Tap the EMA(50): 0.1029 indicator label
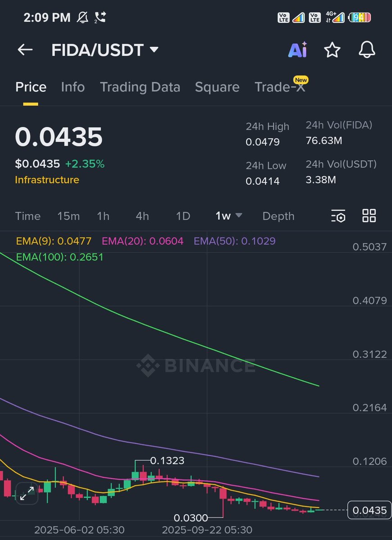 pyautogui.click(x=234, y=241)
